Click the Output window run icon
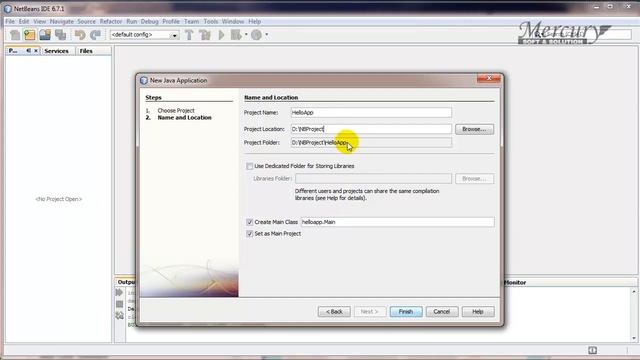 click(x=119, y=293)
